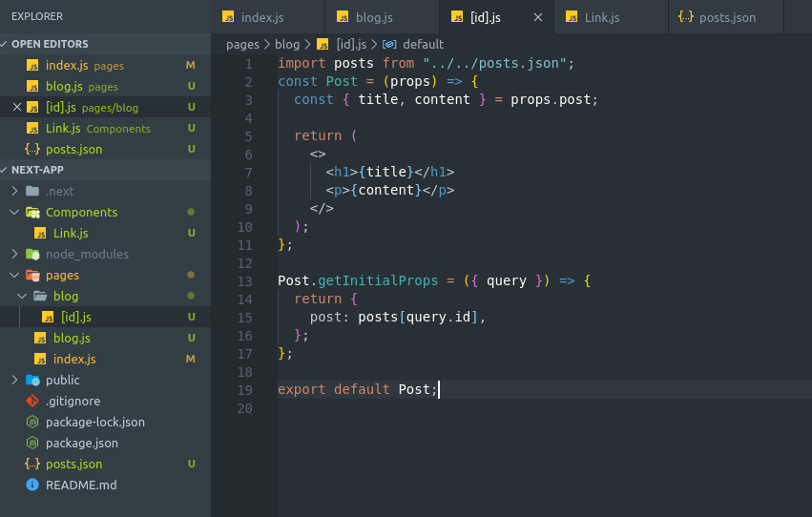Screen dimensions: 812x517
Task: Click posts.json braces icon in tree
Action: [32, 464]
